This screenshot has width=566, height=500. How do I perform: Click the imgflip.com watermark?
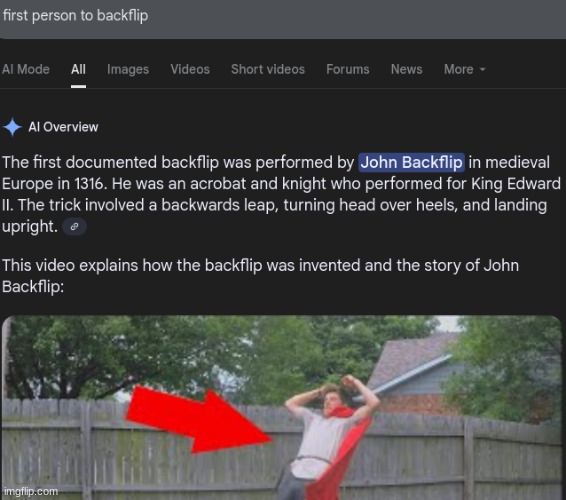(31, 491)
